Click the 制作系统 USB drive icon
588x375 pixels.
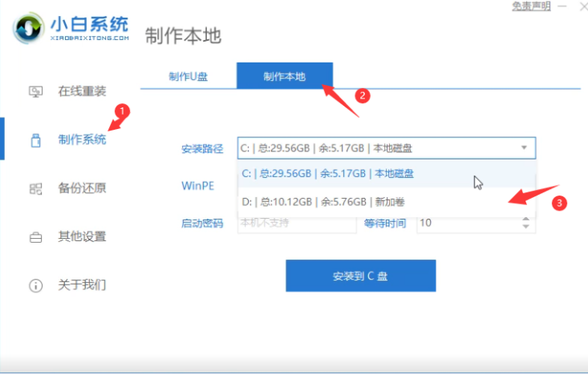pyautogui.click(x=36, y=140)
